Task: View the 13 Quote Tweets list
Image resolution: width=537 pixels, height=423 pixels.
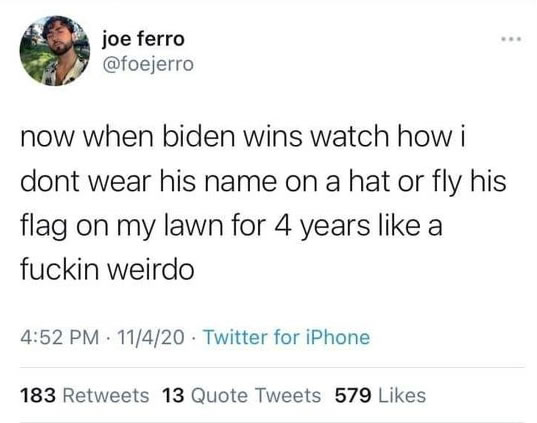Action: coord(241,396)
